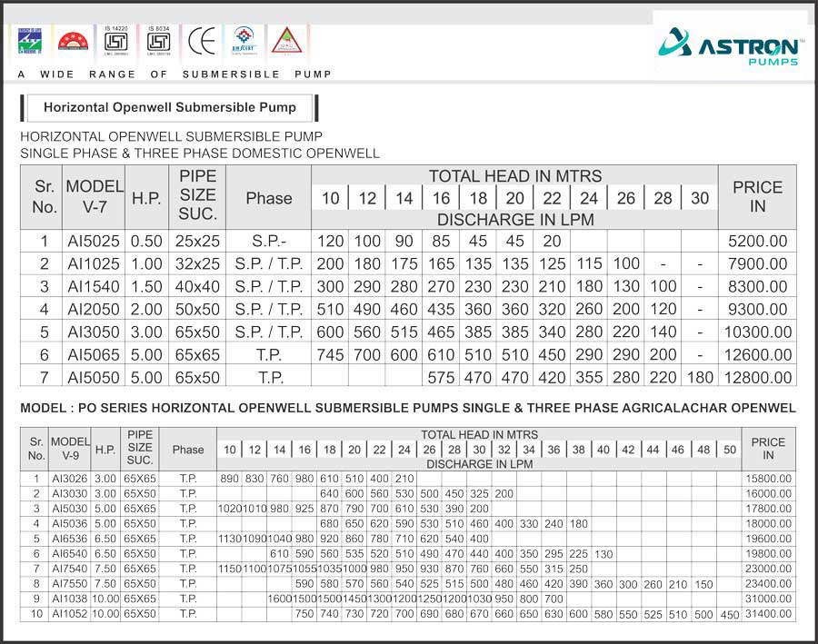
Task: Click price '10300.00'
Action: [757, 332]
